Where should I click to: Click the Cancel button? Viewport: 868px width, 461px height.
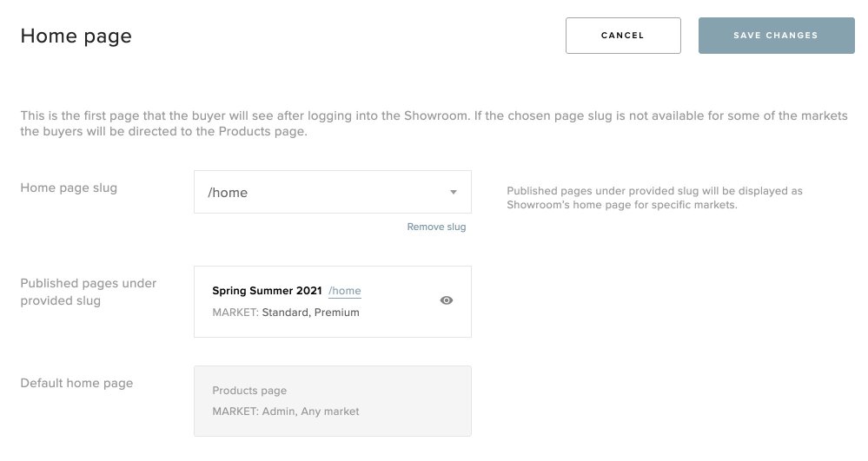pos(622,36)
